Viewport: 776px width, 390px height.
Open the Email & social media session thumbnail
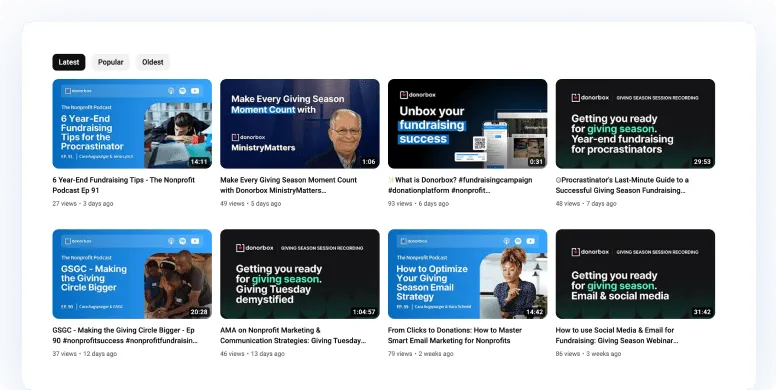pos(635,274)
